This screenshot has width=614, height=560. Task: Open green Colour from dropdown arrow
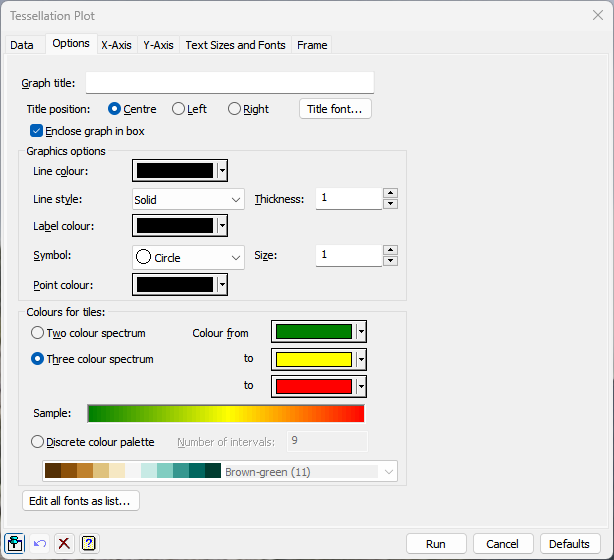(361, 332)
